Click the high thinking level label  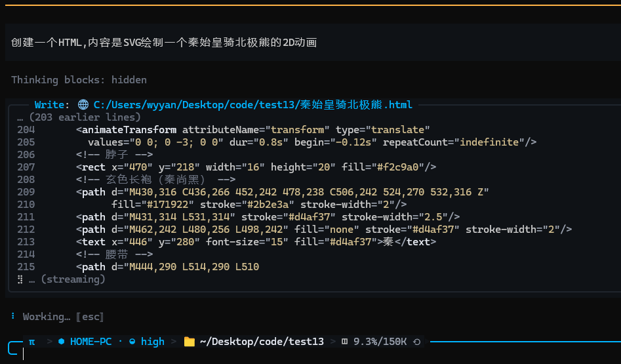coord(153,342)
